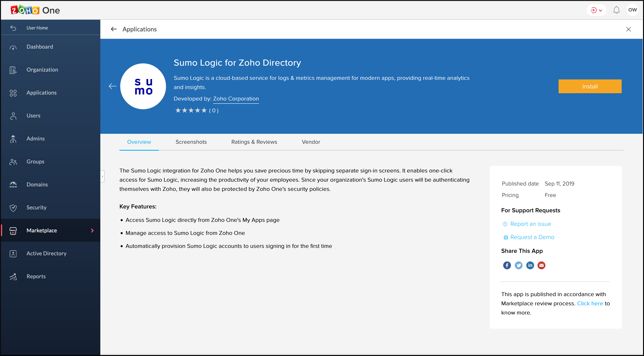Share app via LinkedIn icon

coord(530,265)
